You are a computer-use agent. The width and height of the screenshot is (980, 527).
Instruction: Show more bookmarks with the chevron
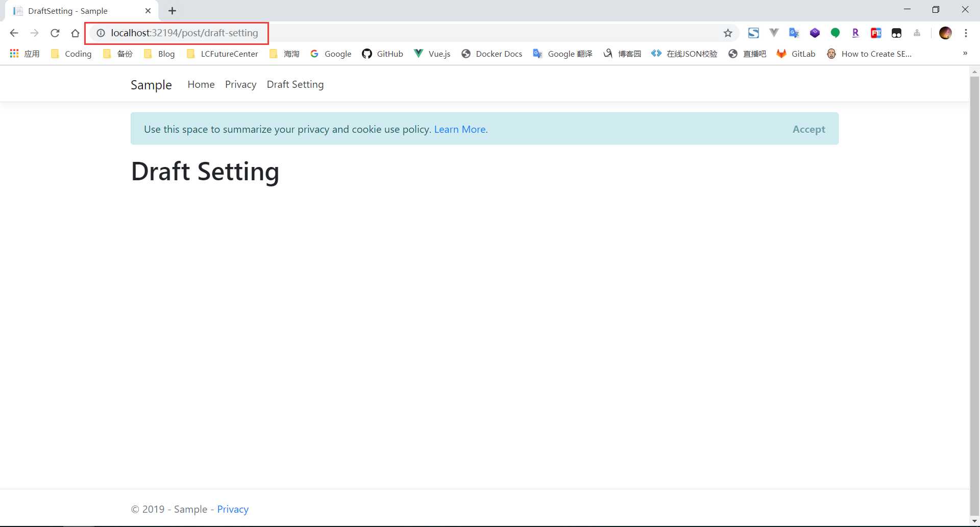coord(965,54)
